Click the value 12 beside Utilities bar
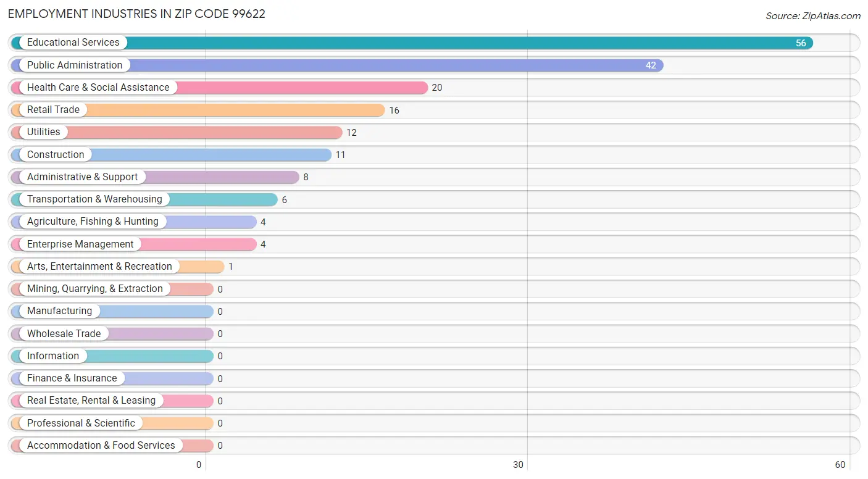Image resolution: width=868 pixels, height=479 pixels. [351, 133]
